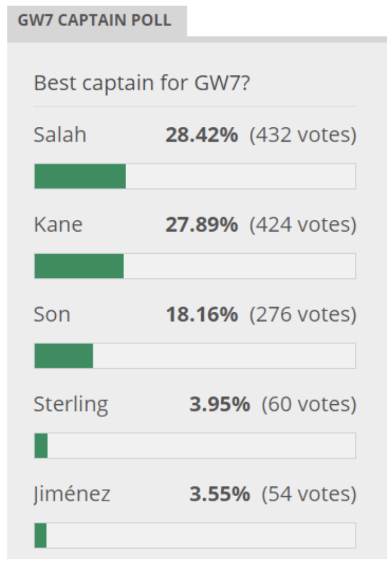The height and width of the screenshot is (566, 392).
Task: Click the Salah poll option label
Action: click(x=60, y=135)
